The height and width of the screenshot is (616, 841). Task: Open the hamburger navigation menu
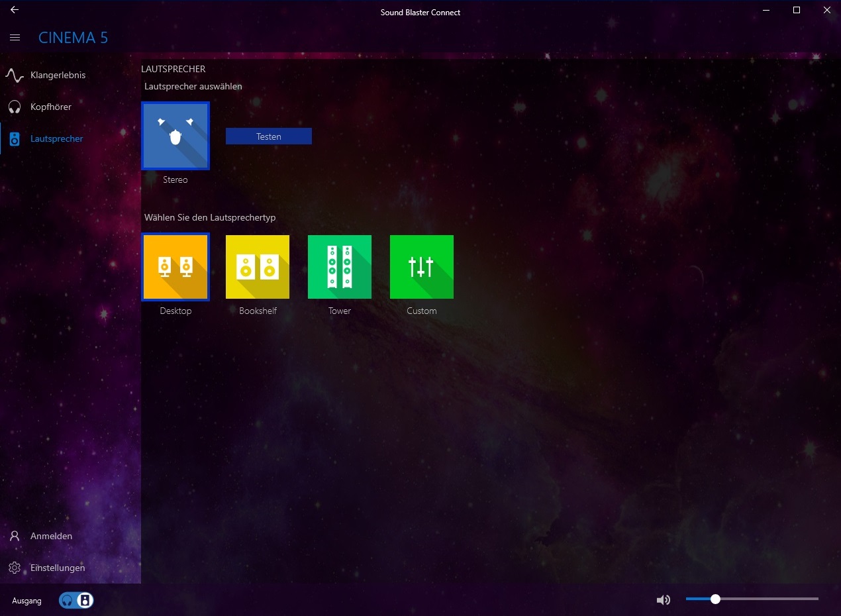click(15, 38)
